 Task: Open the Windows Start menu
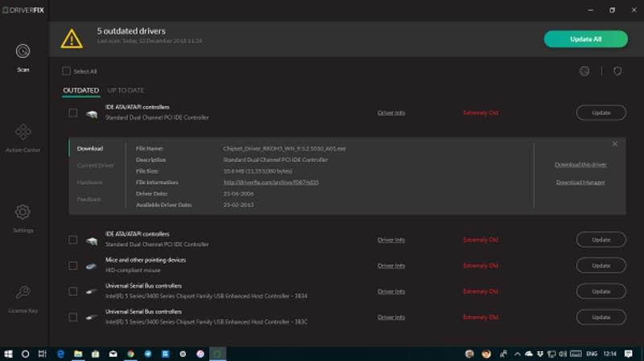(x=8, y=354)
